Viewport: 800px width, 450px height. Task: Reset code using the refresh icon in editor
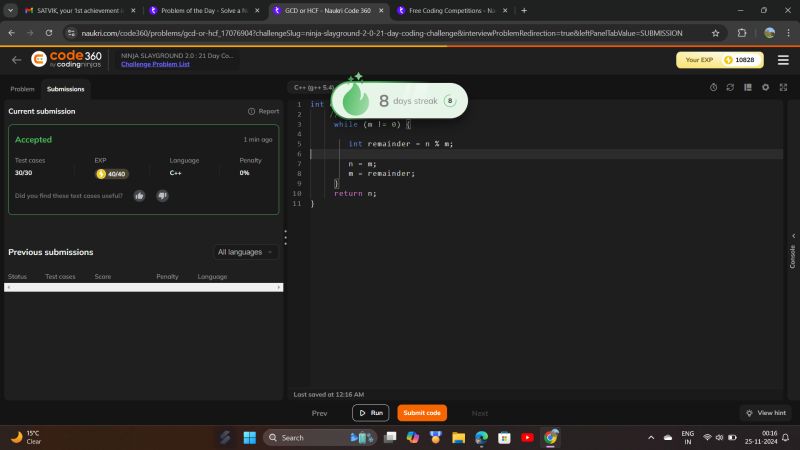click(x=730, y=88)
